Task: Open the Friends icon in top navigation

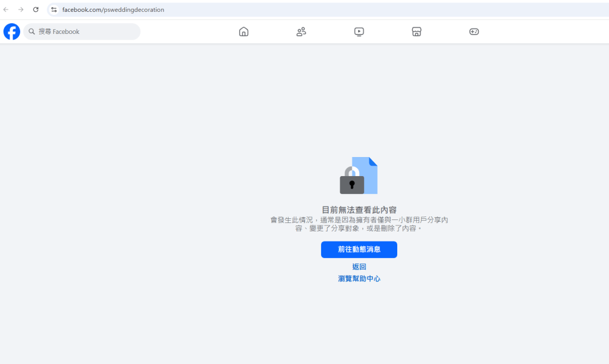Action: 302,32
